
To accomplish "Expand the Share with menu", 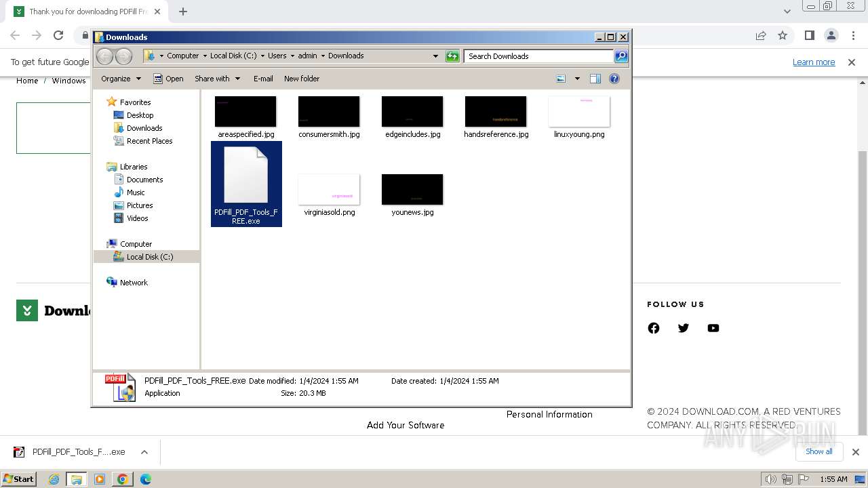I will [217, 79].
